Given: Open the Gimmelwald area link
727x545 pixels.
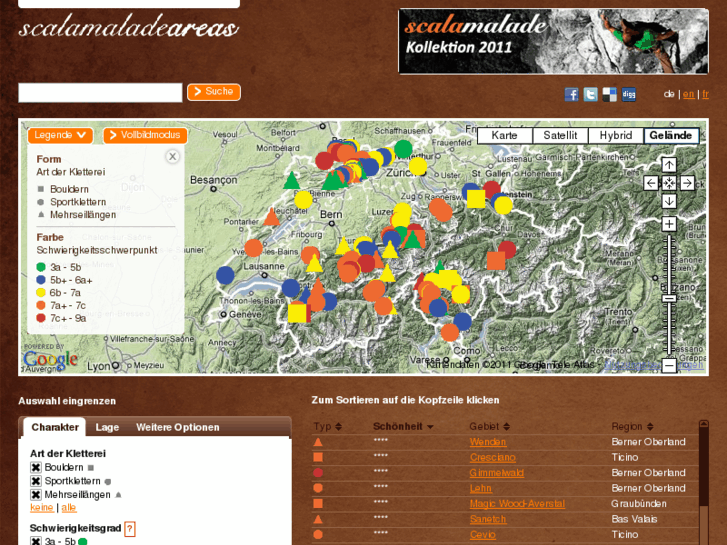Looking at the screenshot, I should coord(497,473).
